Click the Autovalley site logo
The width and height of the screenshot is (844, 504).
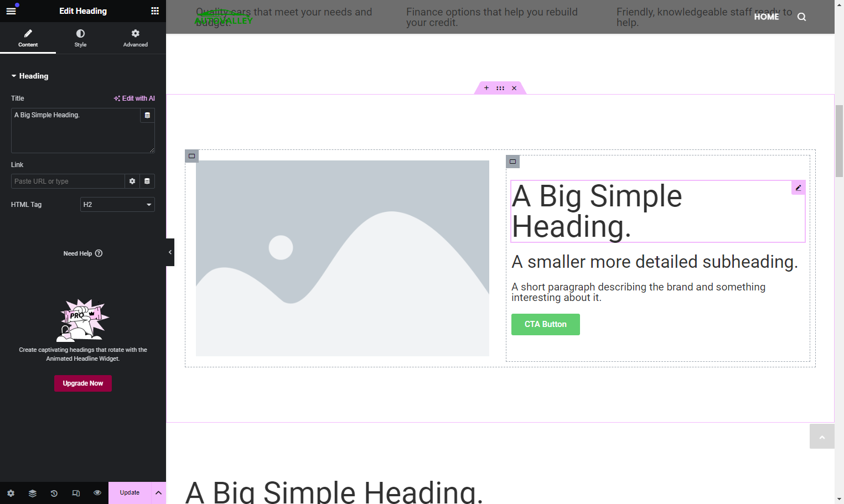(224, 18)
